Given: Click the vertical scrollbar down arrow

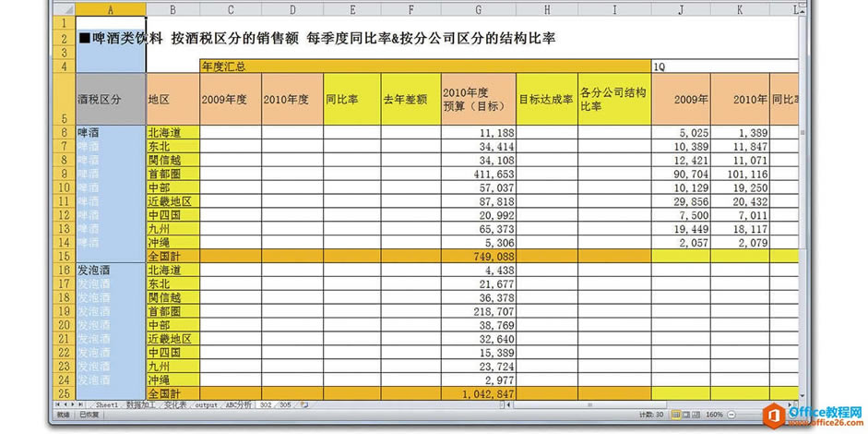Looking at the screenshot, I should [x=803, y=395].
